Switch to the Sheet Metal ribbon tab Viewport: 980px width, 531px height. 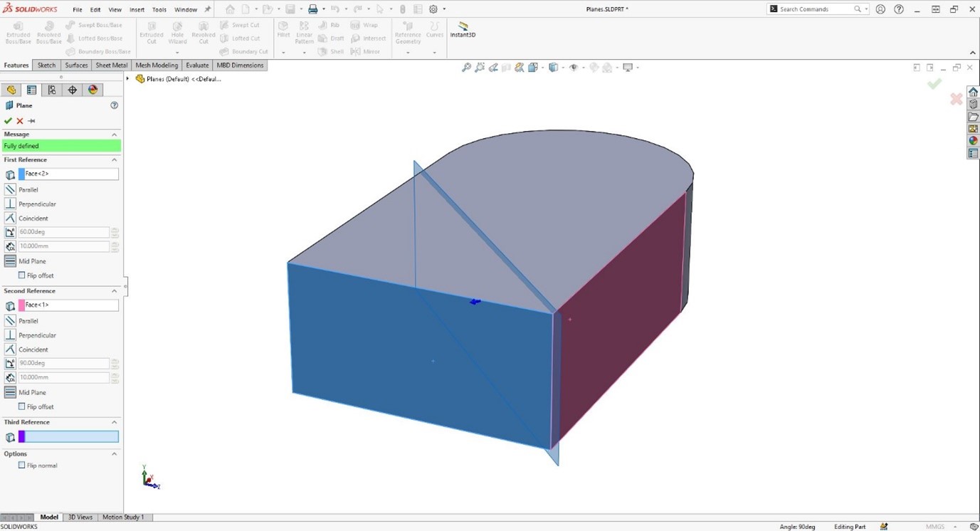click(x=111, y=65)
